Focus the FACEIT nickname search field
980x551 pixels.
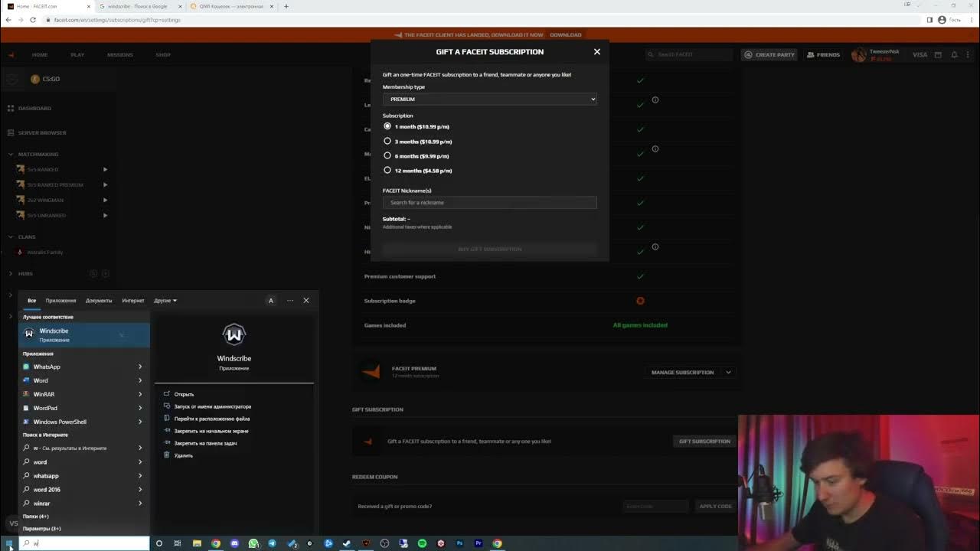point(489,202)
